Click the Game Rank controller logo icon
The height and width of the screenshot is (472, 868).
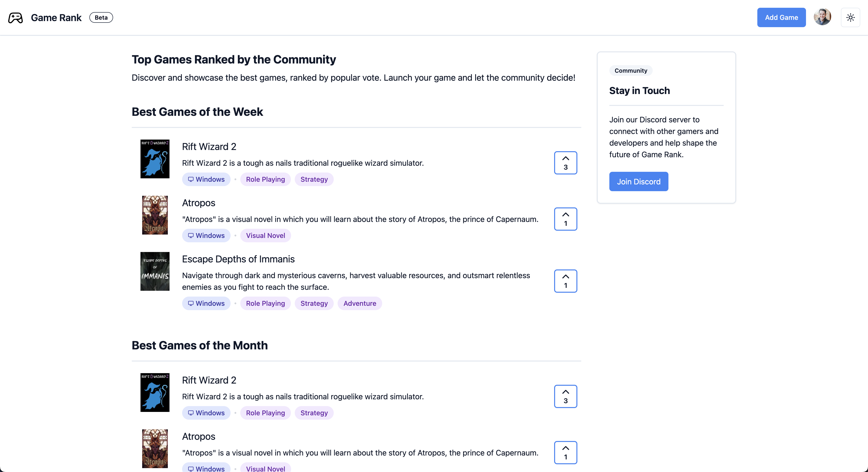[15, 17]
